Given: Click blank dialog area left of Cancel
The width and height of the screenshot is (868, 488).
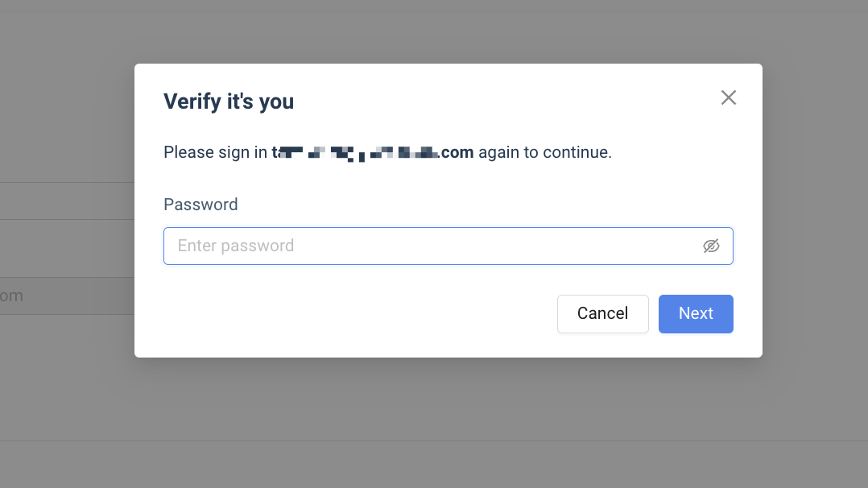Looking at the screenshot, I should [x=354, y=313].
